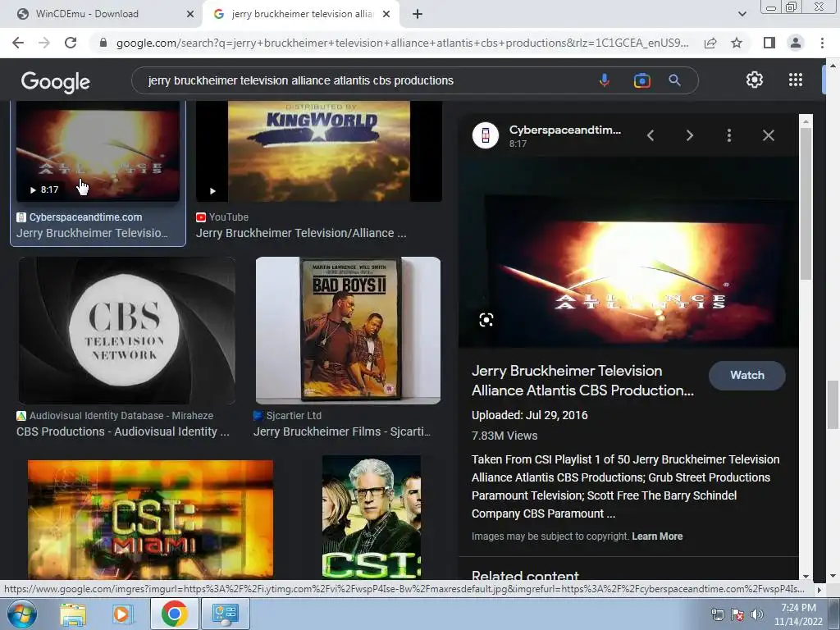Open Google quick settings gear
840x630 pixels.
[x=755, y=80]
